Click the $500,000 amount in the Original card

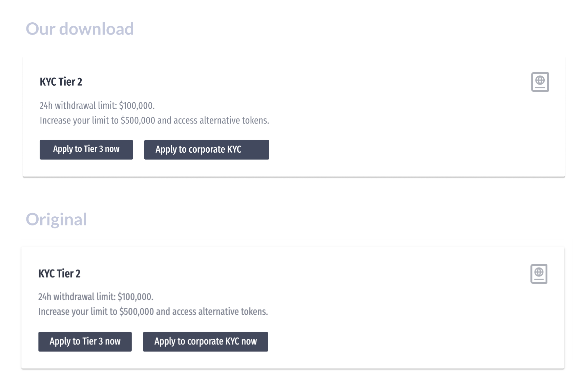137,312
